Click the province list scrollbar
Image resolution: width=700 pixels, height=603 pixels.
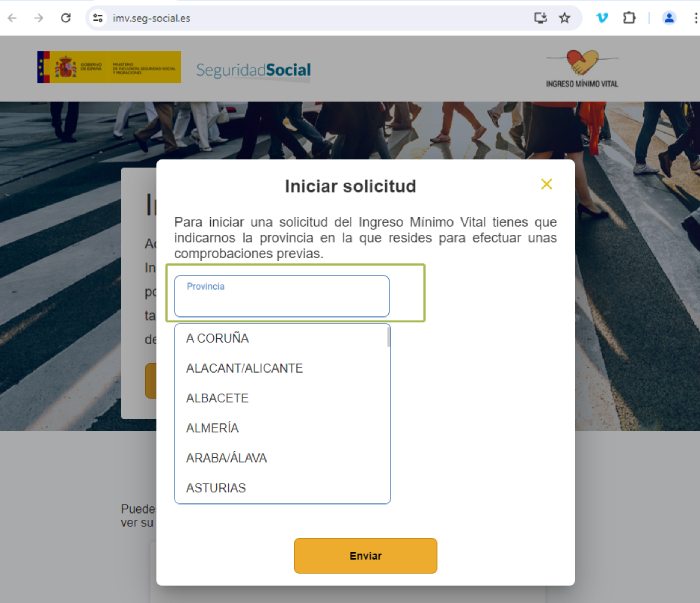tap(388, 337)
